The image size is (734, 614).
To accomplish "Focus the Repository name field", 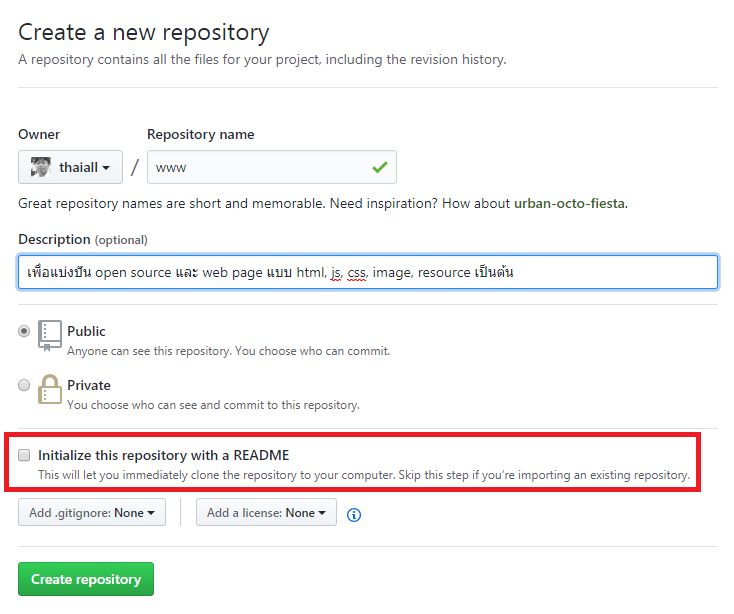I will 272,167.
